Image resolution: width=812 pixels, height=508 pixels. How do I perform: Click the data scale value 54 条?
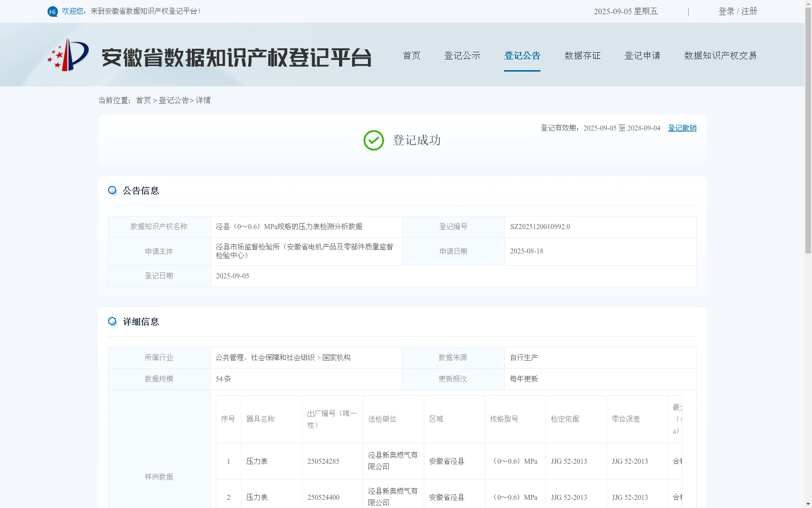(x=223, y=379)
